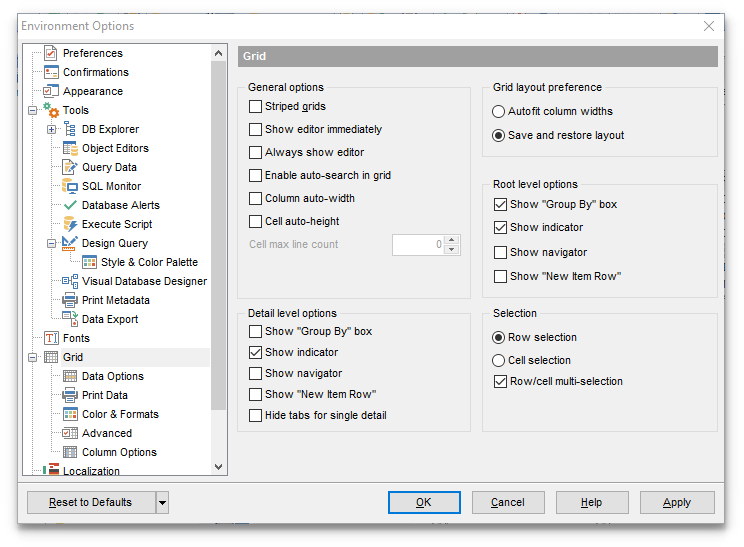Select Save and restore layout option
This screenshot has width=744, height=547.
point(498,136)
